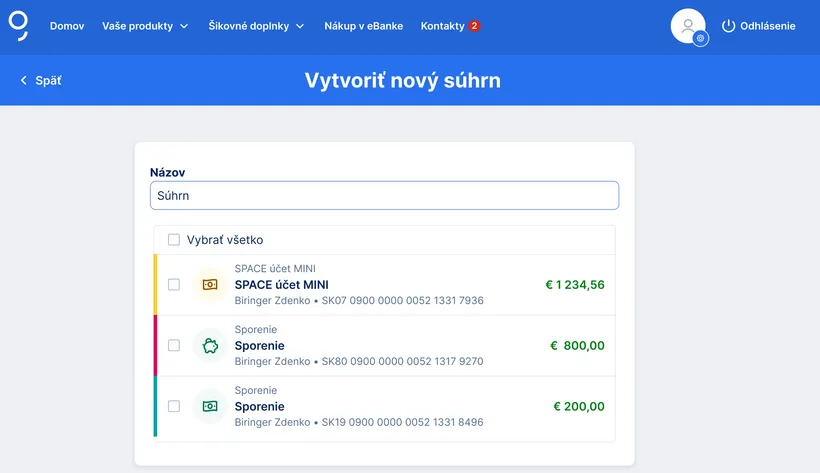This screenshot has width=820, height=473.
Task: Go to the Domov menu item
Action: click(66, 26)
